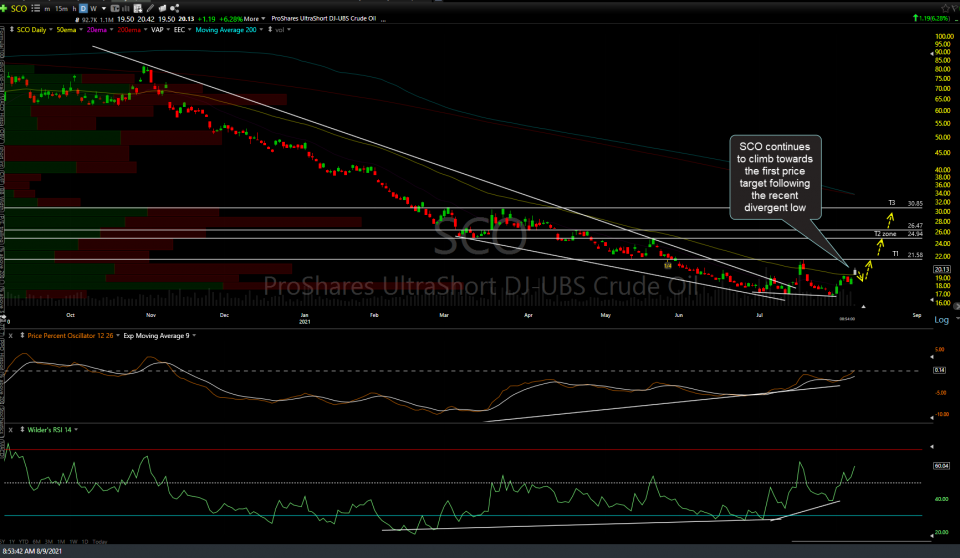Select the 1W time span

[x=73, y=541]
